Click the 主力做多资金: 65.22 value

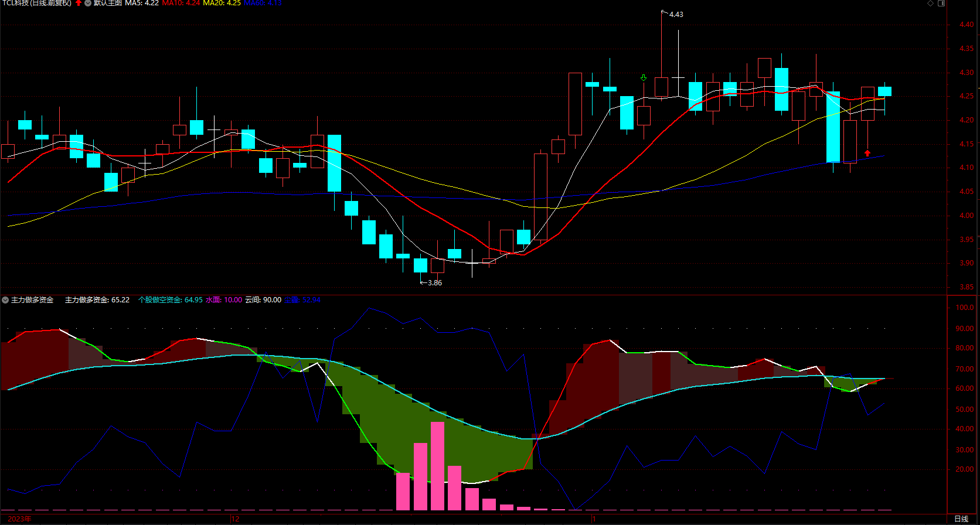[x=97, y=300]
